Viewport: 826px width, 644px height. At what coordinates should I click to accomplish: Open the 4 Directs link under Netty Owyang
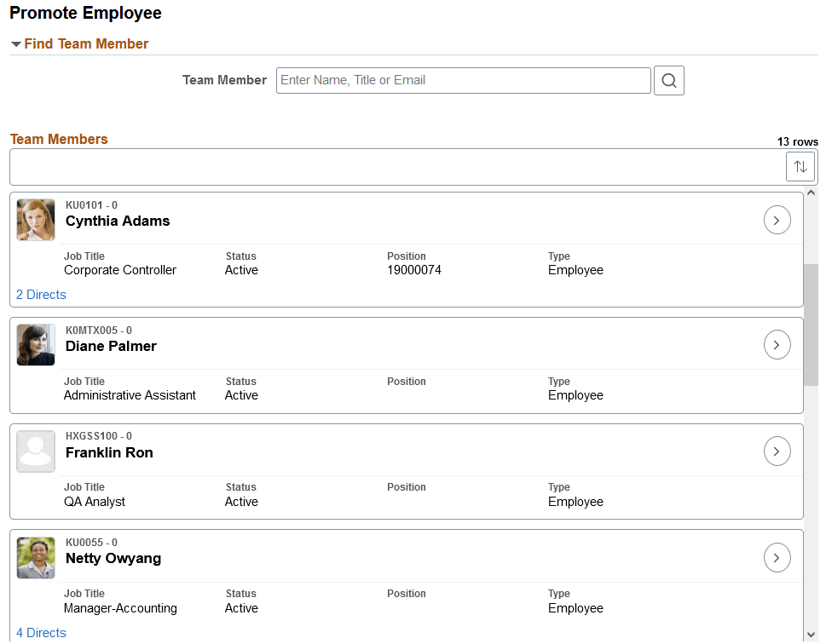tap(40, 632)
